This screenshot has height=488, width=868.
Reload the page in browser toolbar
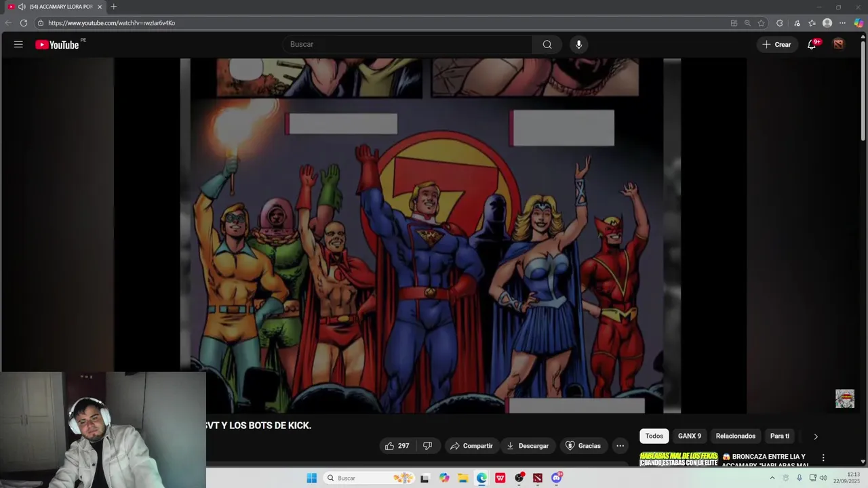click(23, 23)
